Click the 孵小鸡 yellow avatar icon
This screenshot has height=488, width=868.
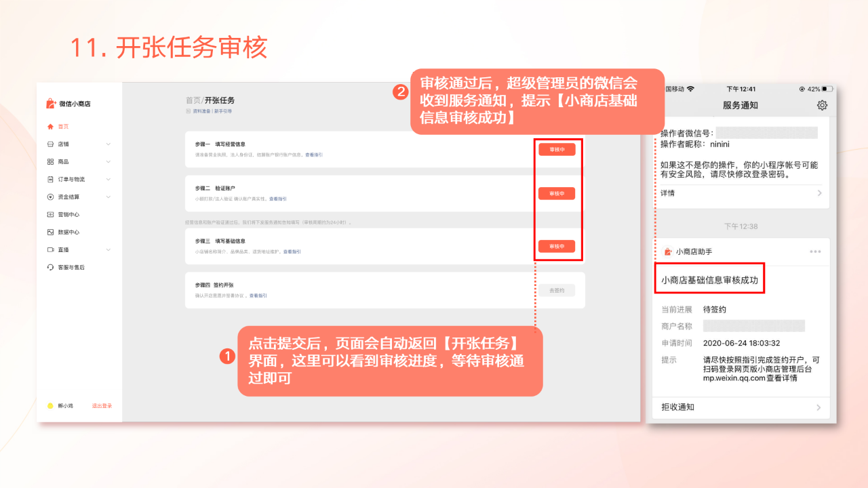pos(50,406)
